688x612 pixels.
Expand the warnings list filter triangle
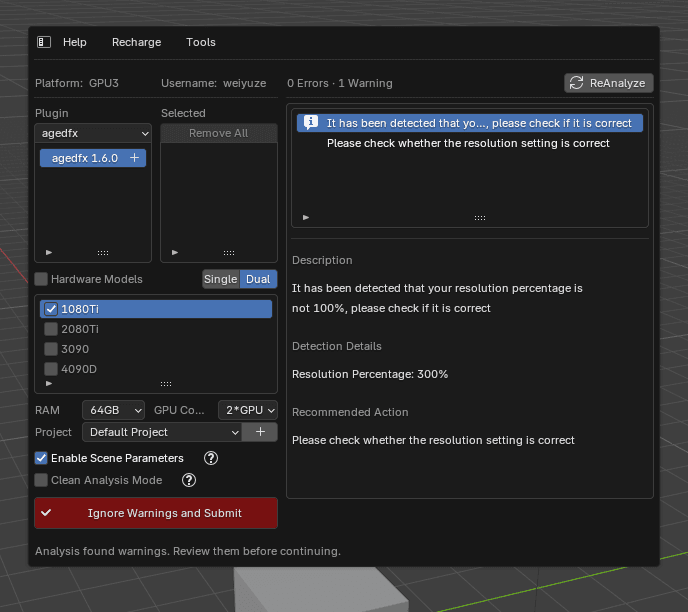(306, 217)
